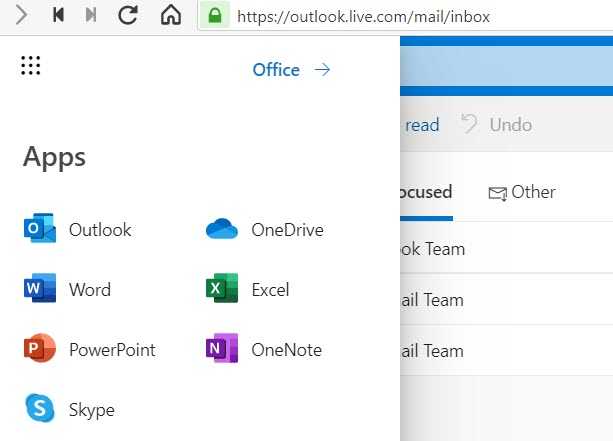Click the Undo arrow icon
This screenshot has width=613, height=441.
point(469,124)
